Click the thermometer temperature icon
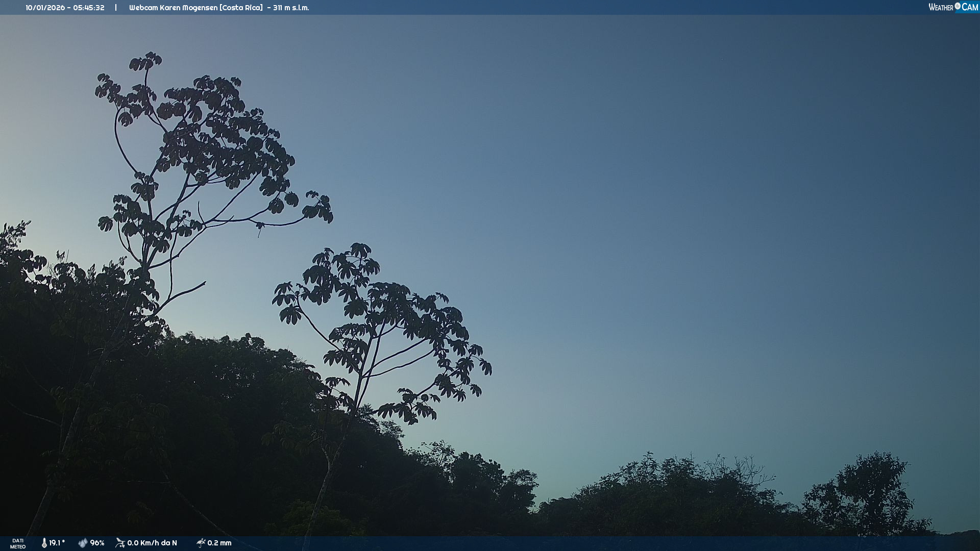The image size is (980, 551). click(44, 543)
